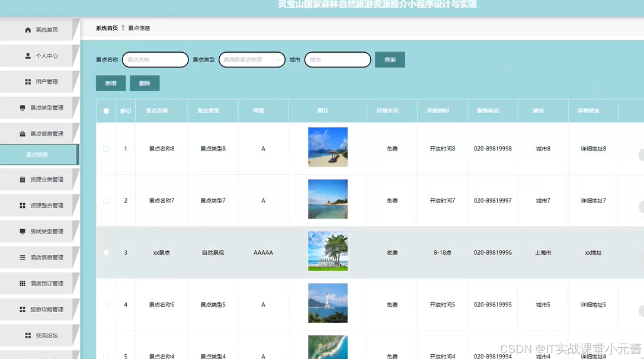The height and width of the screenshot is (359, 644).
Task: Check the row for xx景点
Action: (x=106, y=252)
